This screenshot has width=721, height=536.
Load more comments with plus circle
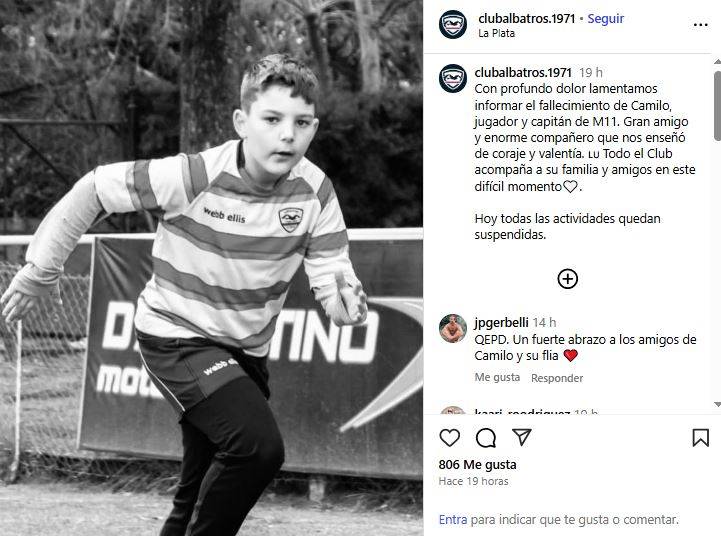567,279
